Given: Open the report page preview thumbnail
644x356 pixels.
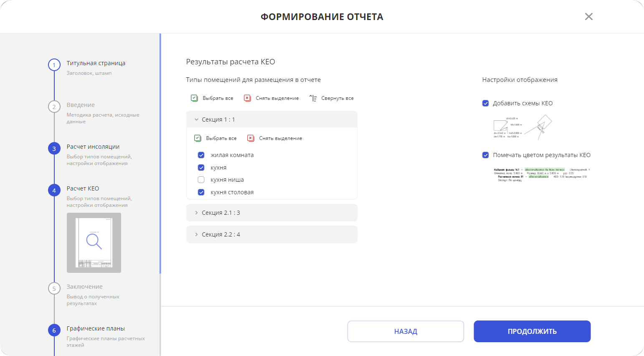Looking at the screenshot, I should pyautogui.click(x=94, y=243).
